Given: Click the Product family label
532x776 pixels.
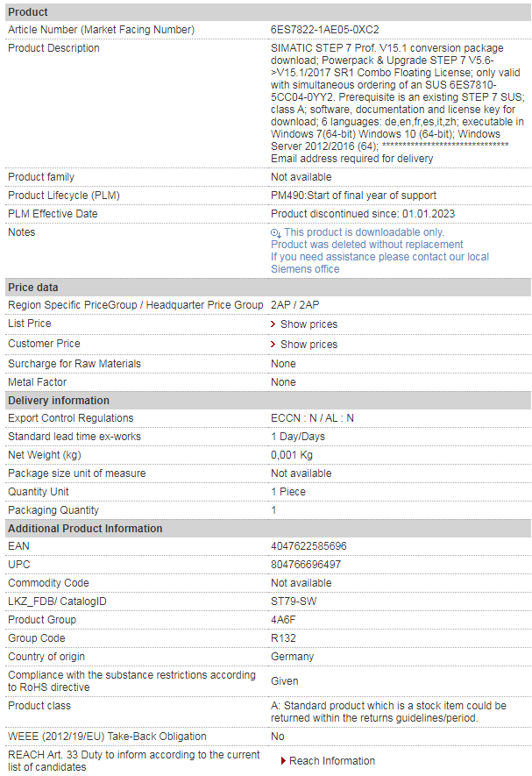Looking at the screenshot, I should point(41,177).
